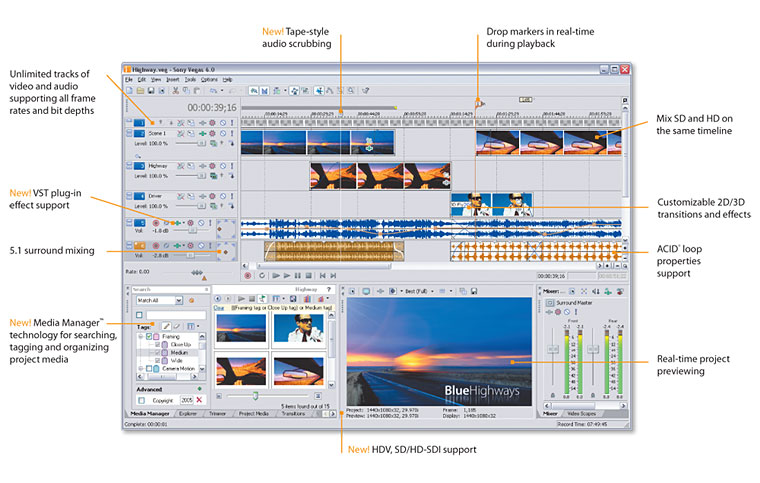The width and height of the screenshot is (760, 483).
Task: Open the undo history dropdown arrow
Action: click(x=222, y=91)
